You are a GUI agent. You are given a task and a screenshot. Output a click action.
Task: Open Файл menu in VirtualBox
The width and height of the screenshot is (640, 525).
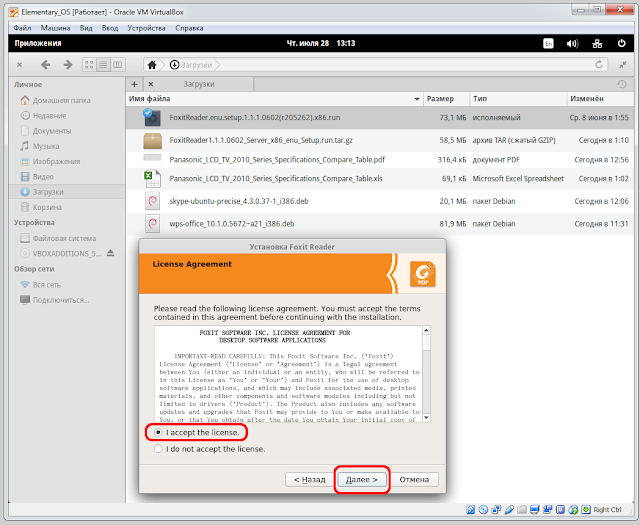(x=22, y=28)
